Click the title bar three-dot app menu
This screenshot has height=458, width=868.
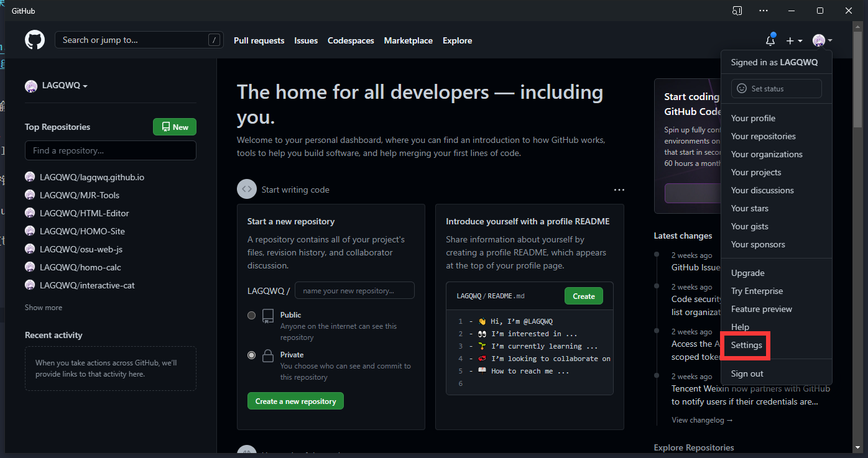coord(764,11)
